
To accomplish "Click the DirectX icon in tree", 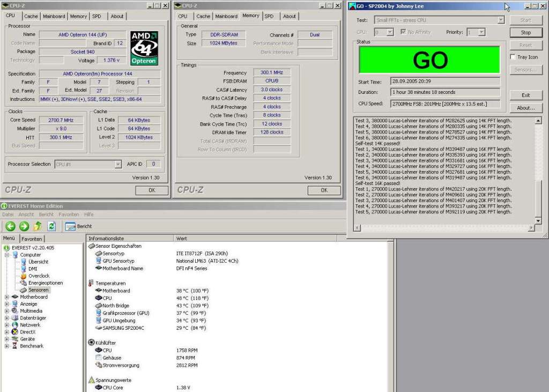I will (x=15, y=332).
